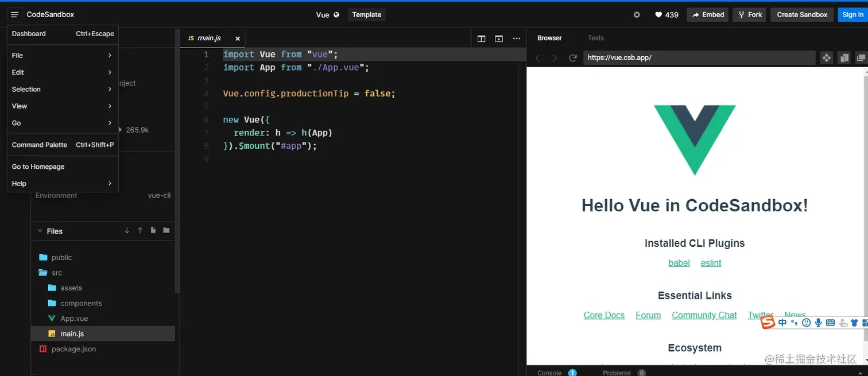The width and height of the screenshot is (868, 376).
Task: Collapse the src folder
Action: tap(103, 273)
